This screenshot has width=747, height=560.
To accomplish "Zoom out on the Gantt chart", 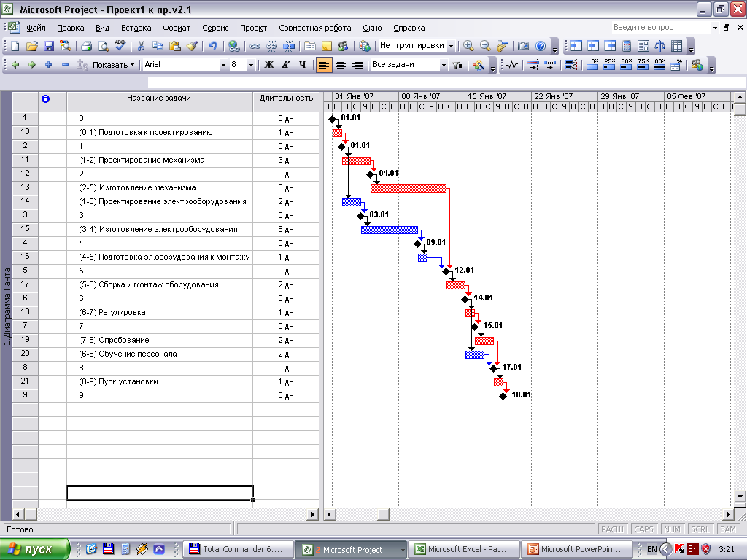I will pos(485,46).
